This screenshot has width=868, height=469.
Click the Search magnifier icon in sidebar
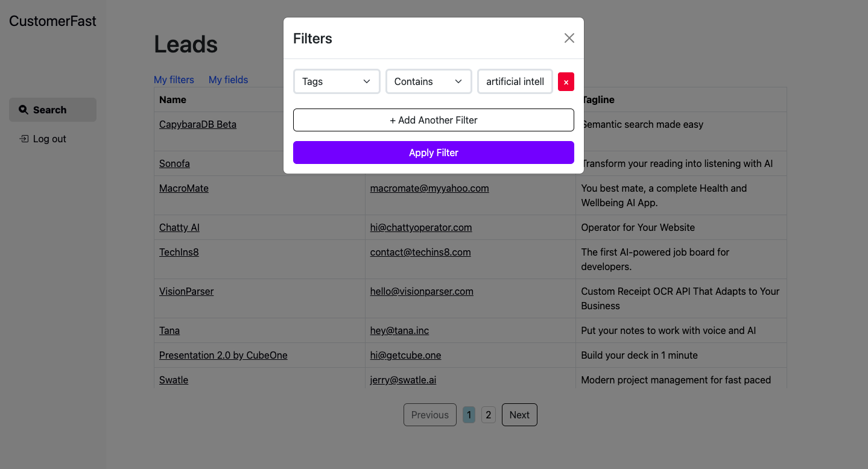tap(24, 110)
